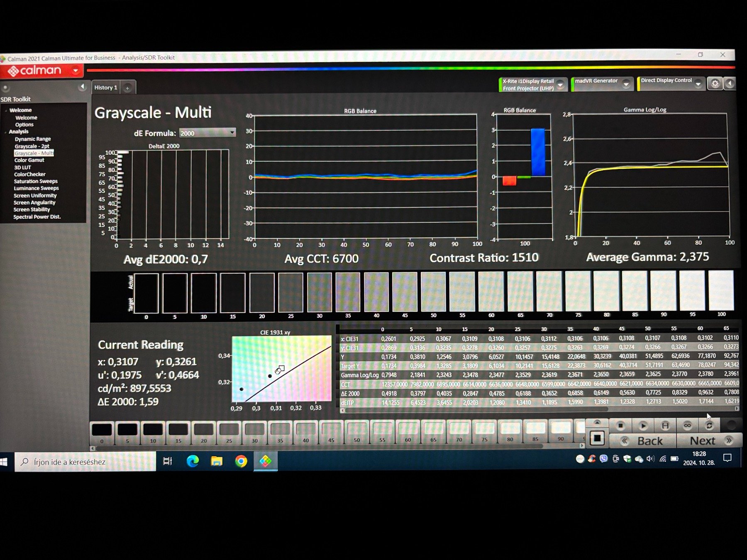Click the Next button
The image size is (747, 560).
pos(705,441)
